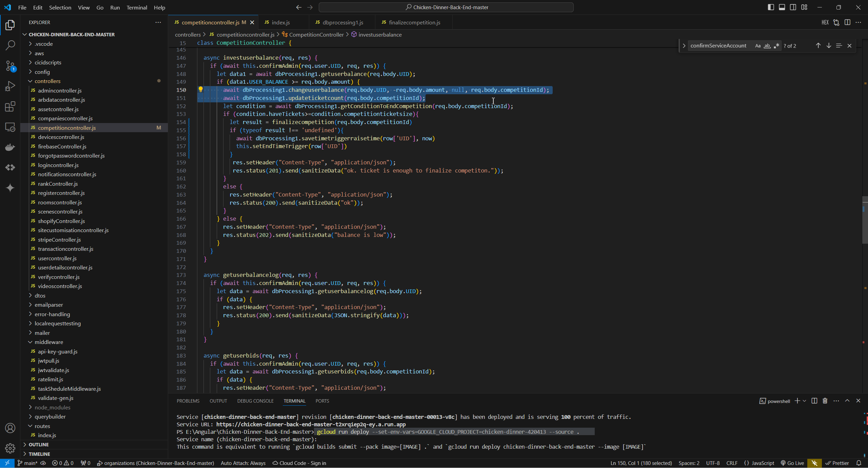Open the Docker view
868x468 pixels.
coord(10,147)
